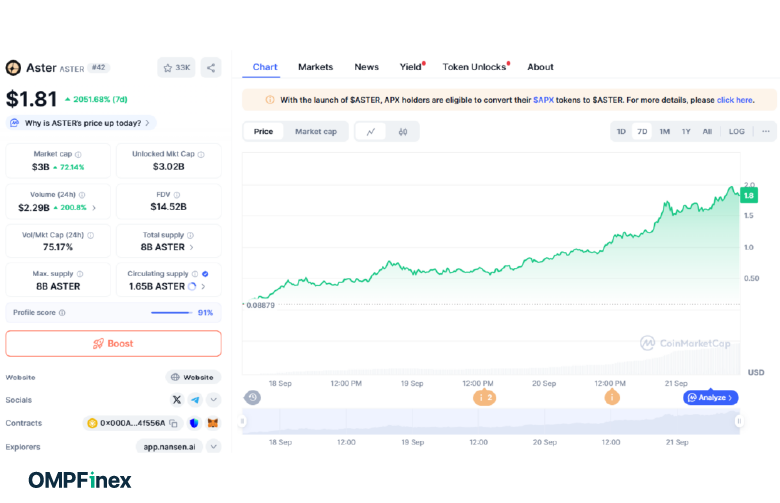The width and height of the screenshot is (780, 503).
Task: Set chart range to 1D
Action: (621, 131)
